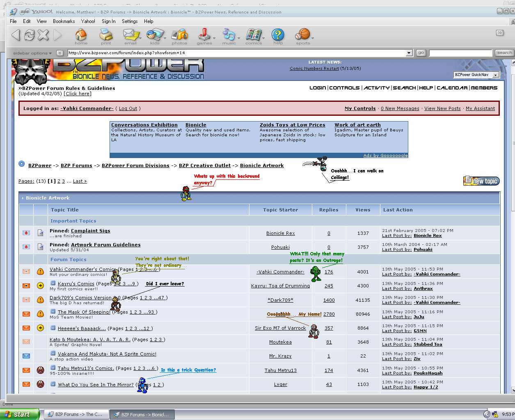Click the go button
Screen dimensions: 515x420
(x=421, y=53)
